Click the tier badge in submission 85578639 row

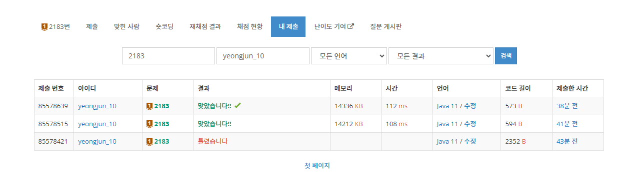149,106
